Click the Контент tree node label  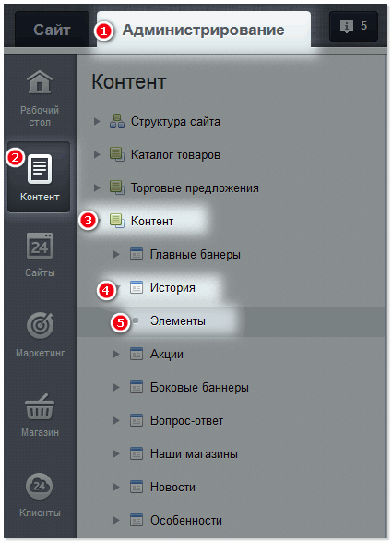(x=152, y=222)
